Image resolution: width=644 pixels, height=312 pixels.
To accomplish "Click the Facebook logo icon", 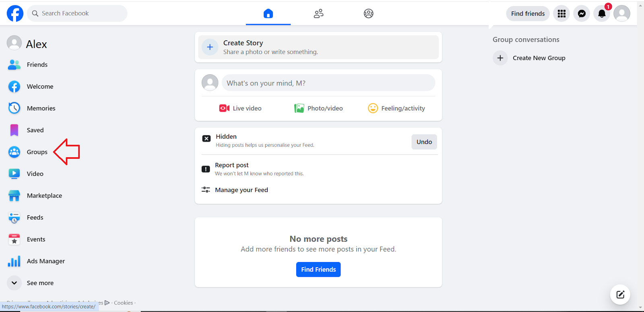I will click(x=15, y=13).
